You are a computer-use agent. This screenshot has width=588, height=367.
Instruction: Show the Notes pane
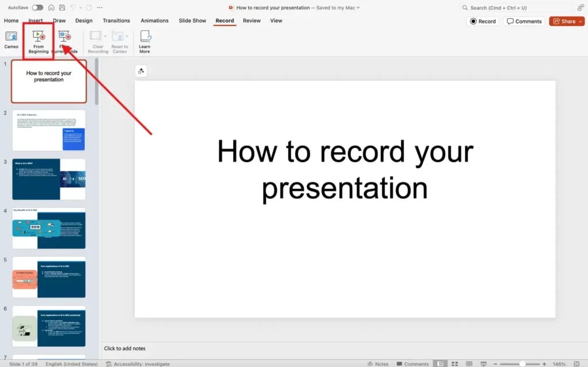coord(379,363)
